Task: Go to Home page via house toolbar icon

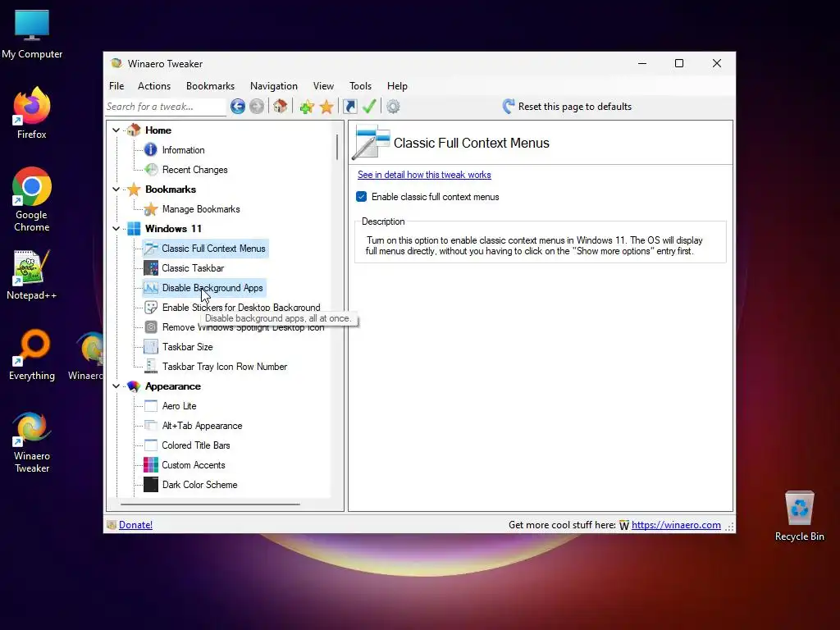Action: pos(281,106)
